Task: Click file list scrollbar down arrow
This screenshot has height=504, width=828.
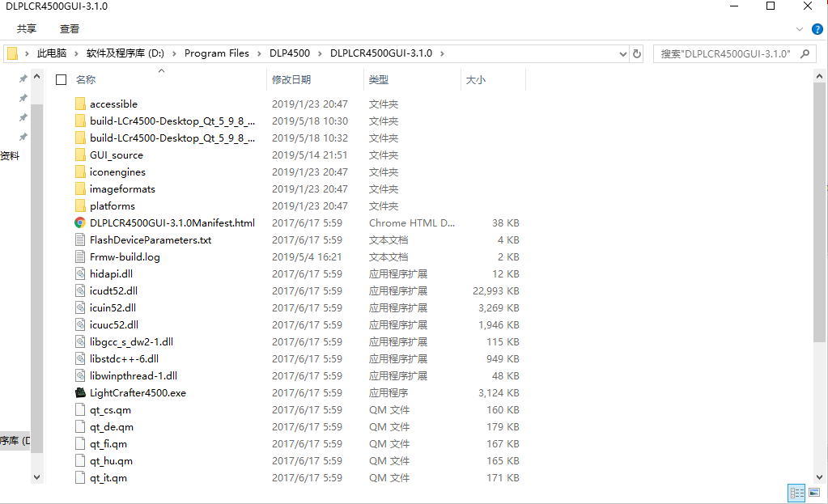Action: [820, 477]
